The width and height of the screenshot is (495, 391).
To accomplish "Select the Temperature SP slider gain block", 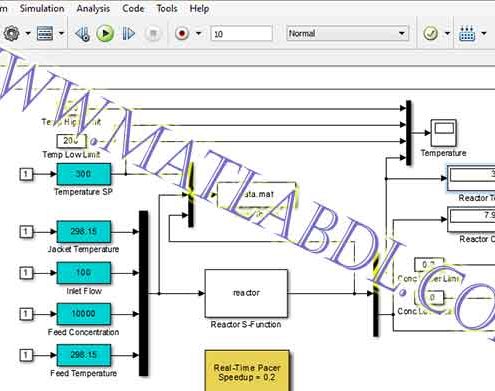I will click(x=84, y=174).
